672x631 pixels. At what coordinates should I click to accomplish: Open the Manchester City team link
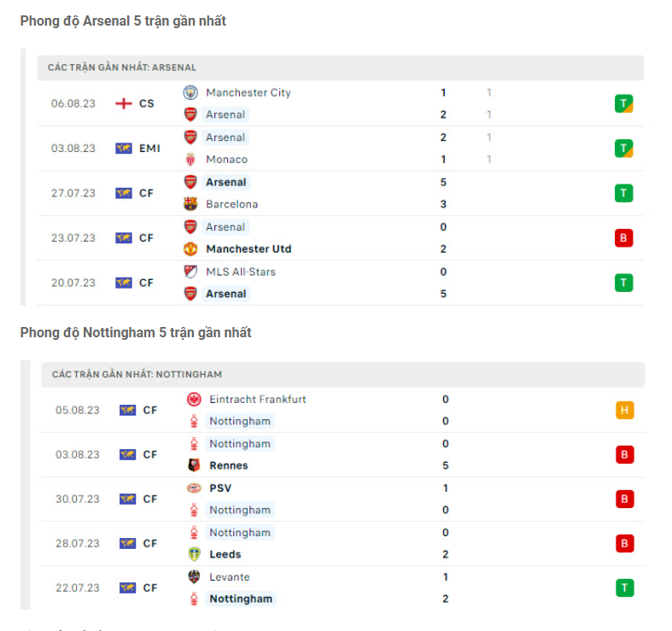click(x=248, y=92)
